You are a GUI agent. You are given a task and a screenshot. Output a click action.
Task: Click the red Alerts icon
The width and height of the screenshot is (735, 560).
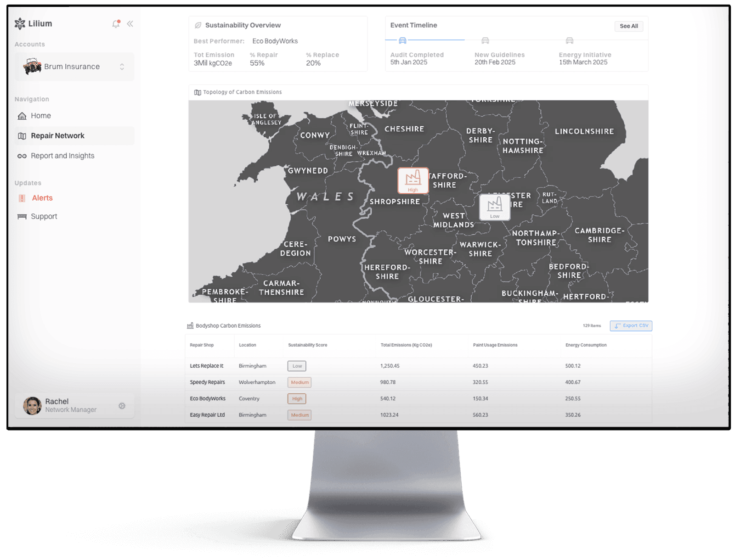pyautogui.click(x=22, y=198)
